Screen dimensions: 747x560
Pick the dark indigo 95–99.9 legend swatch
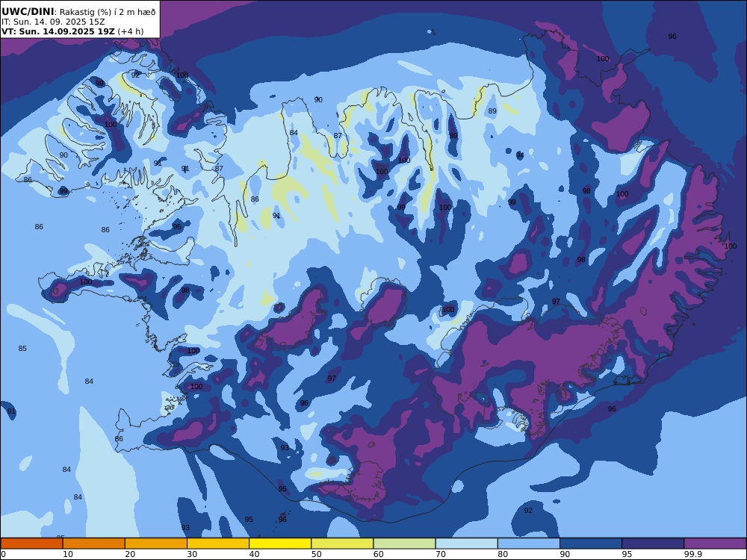click(653, 544)
